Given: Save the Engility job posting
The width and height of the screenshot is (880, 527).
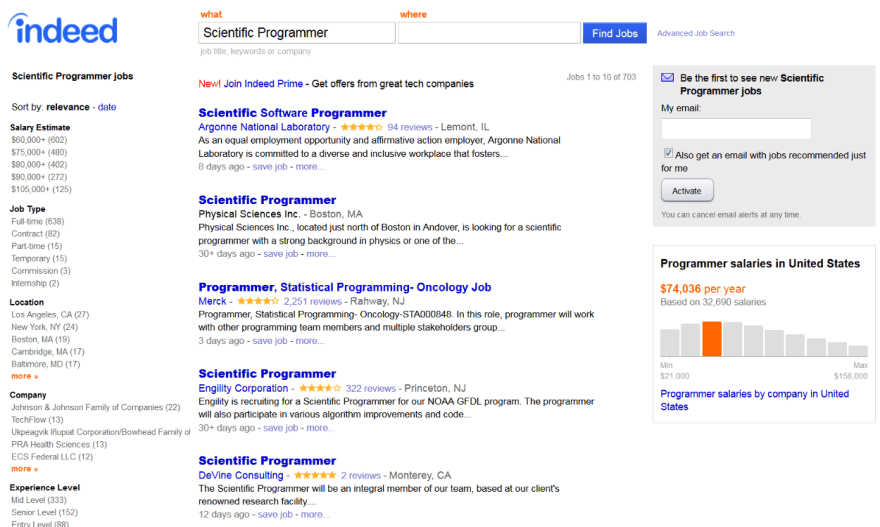Looking at the screenshot, I should [x=281, y=428].
